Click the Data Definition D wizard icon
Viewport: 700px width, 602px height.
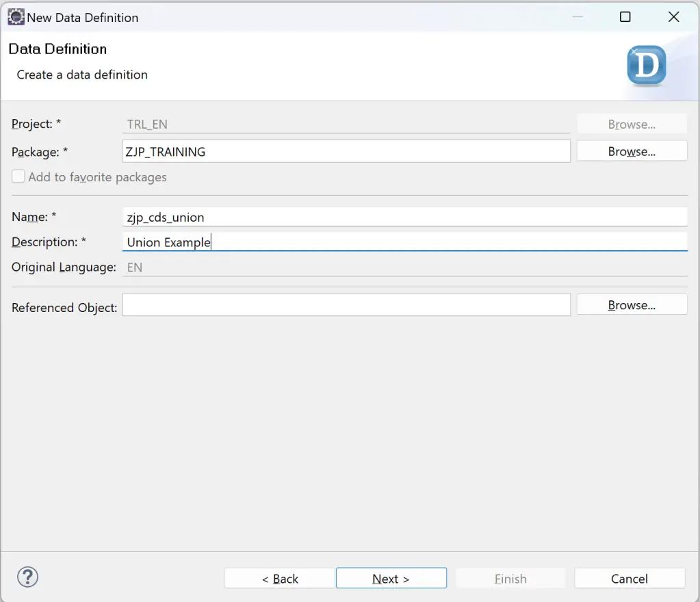(x=646, y=65)
